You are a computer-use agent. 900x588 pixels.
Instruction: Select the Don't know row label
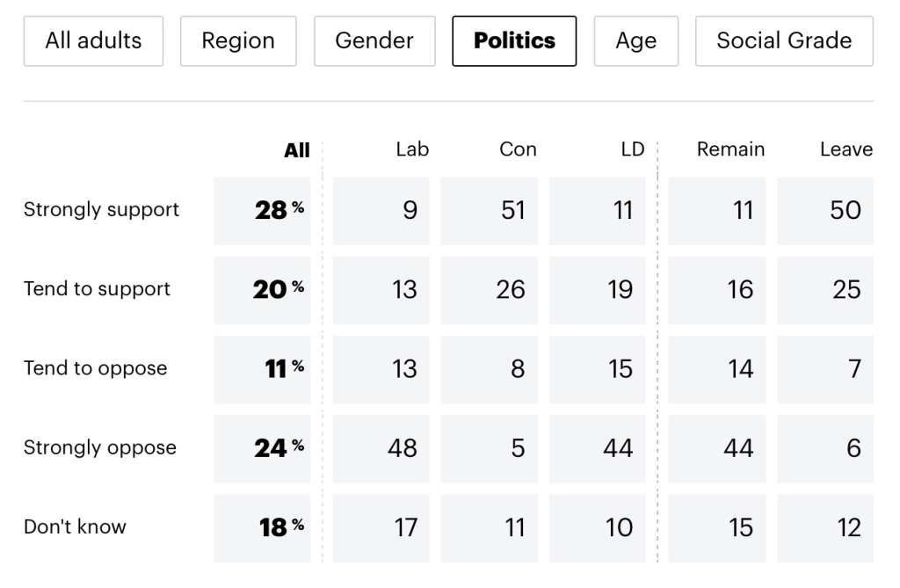coord(75,526)
